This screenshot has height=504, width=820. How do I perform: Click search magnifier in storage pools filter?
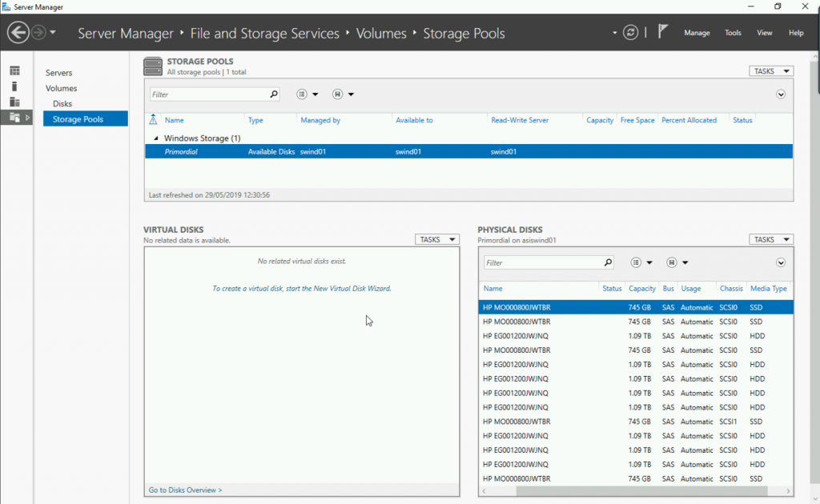tap(274, 94)
